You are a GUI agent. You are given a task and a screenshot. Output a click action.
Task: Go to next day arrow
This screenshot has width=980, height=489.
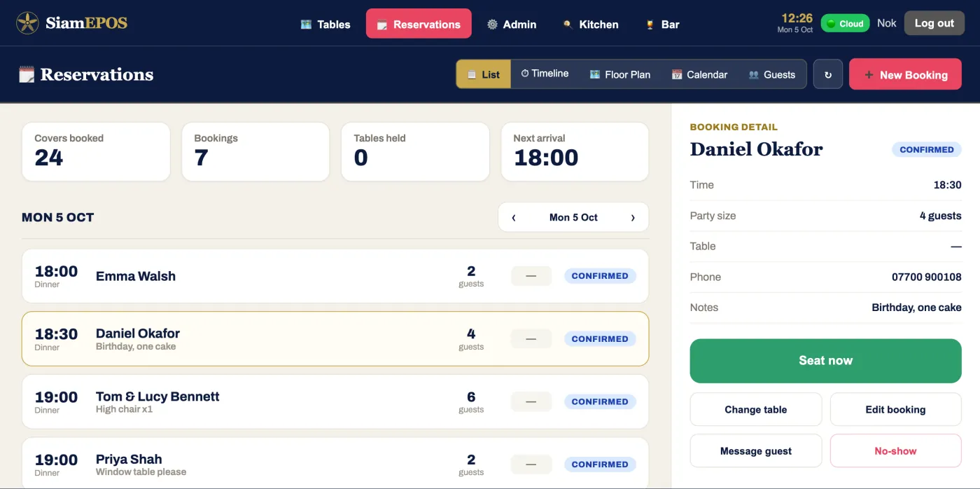point(633,217)
